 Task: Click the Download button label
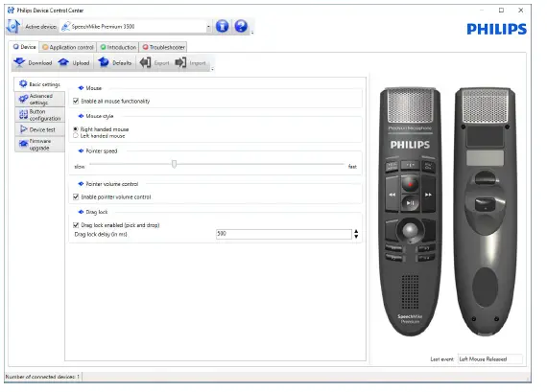click(39, 63)
